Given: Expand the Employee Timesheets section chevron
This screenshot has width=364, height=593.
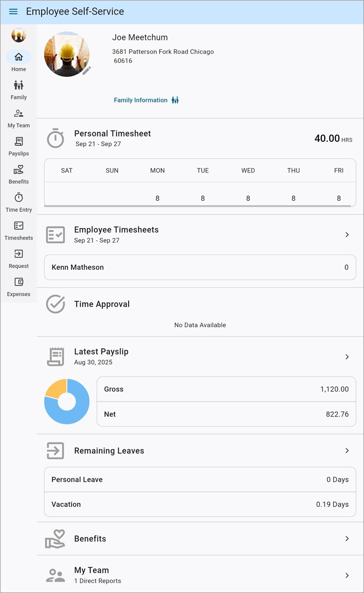Looking at the screenshot, I should [x=347, y=235].
